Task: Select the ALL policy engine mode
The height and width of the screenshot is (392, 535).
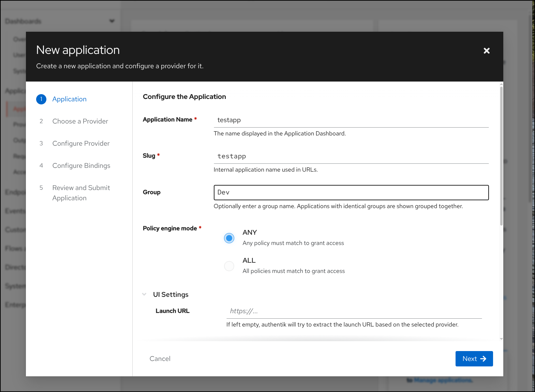Action: [229, 266]
